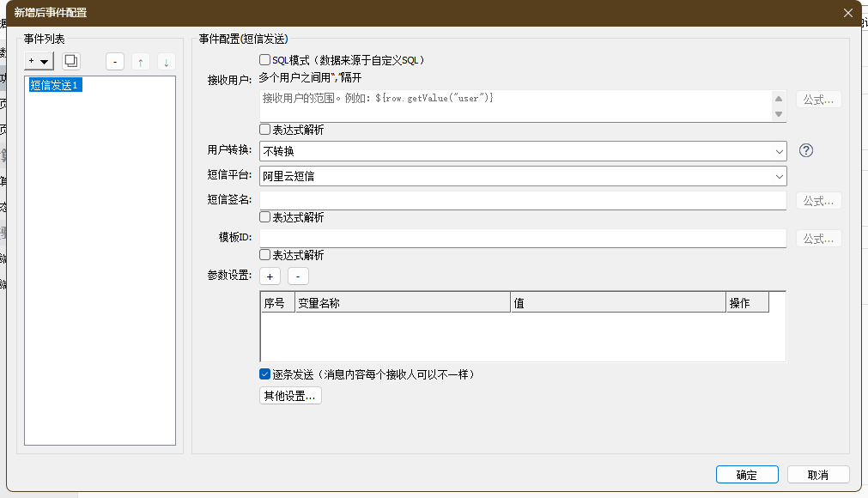Click the 确定 button
Image resolution: width=868 pixels, height=498 pixels.
(746, 475)
